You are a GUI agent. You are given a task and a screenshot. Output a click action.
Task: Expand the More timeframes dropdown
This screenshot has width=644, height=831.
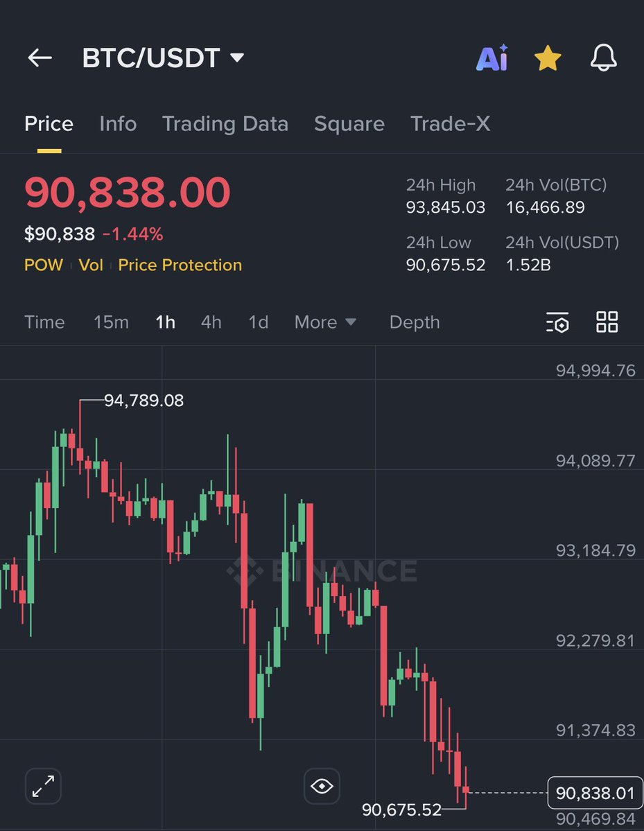tap(325, 322)
